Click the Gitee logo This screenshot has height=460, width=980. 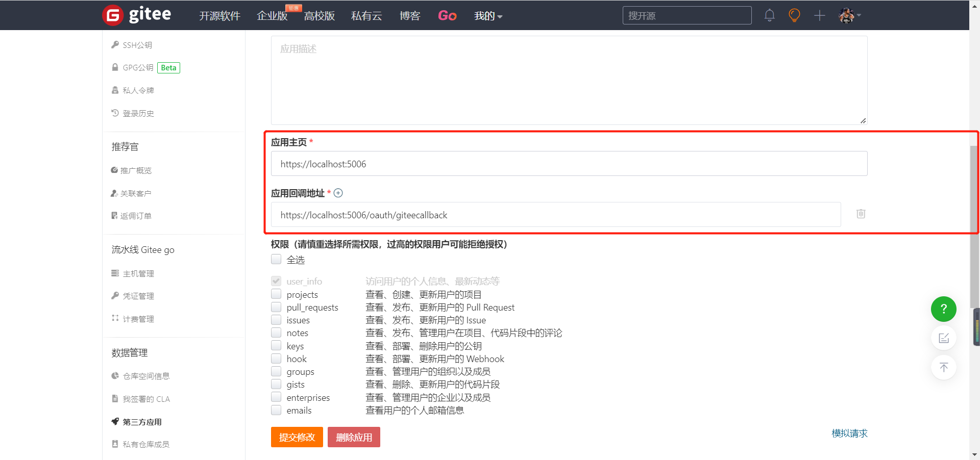click(137, 15)
